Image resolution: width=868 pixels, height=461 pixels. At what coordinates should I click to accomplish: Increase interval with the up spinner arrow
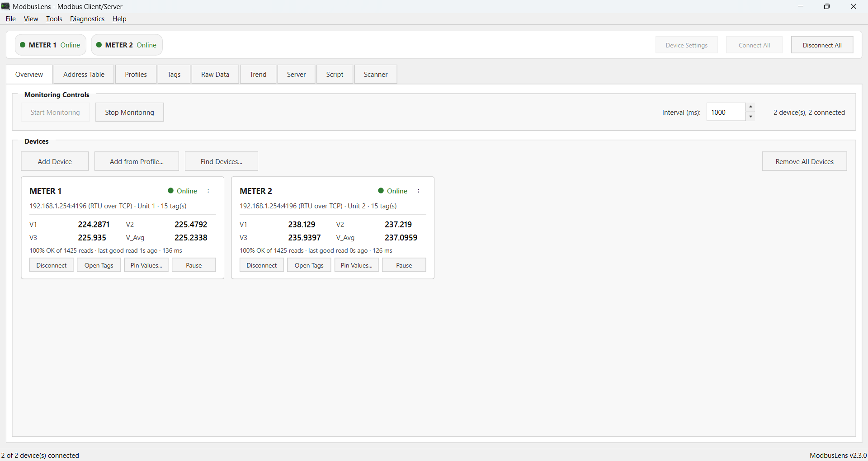point(750,107)
